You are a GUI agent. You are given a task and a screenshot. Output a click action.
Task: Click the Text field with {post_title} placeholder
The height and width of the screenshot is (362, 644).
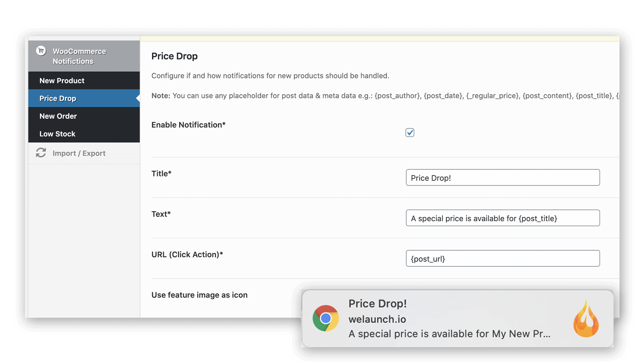pos(503,218)
